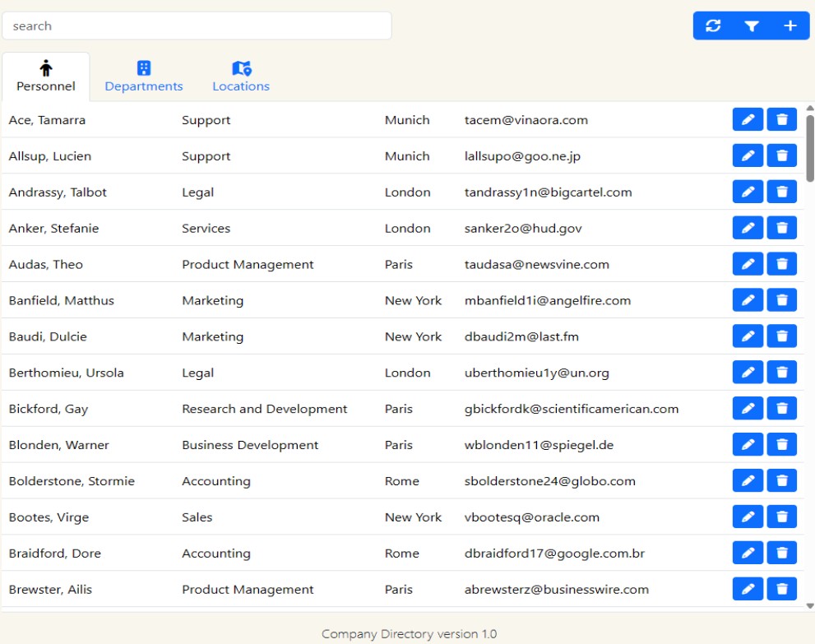This screenshot has width=815, height=644.
Task: Edit Ailis Brewster's record
Action: [x=748, y=590]
